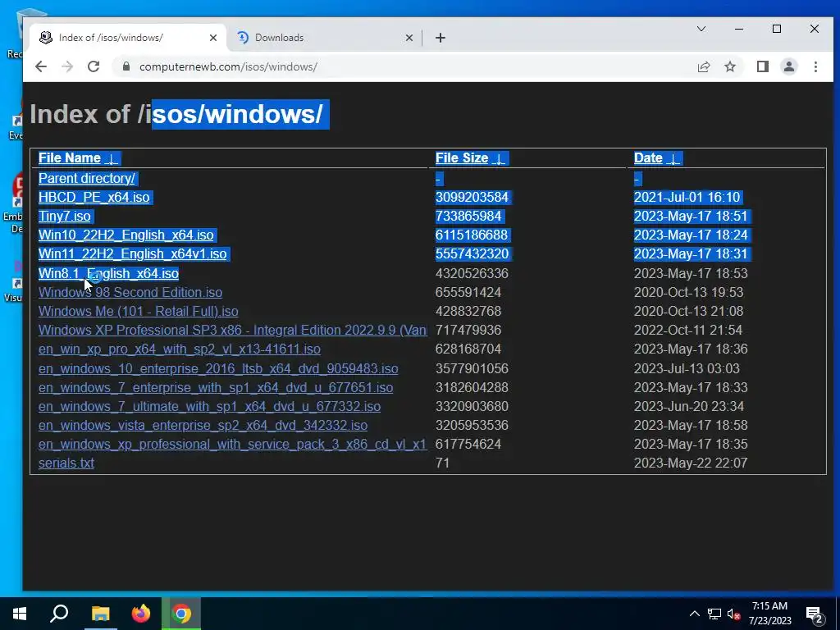Bookmark this page with the star
Screen dimensions: 840x630
(x=729, y=66)
